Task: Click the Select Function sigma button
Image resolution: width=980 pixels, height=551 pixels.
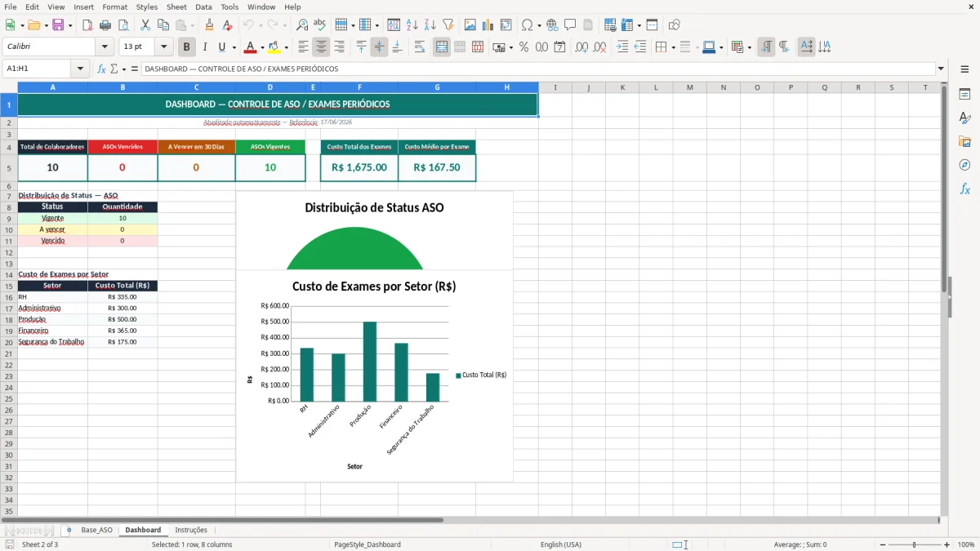Action: (x=114, y=69)
